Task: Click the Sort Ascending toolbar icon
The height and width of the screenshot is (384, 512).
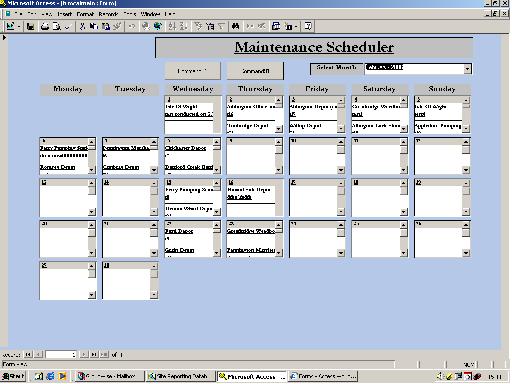Action: coord(172,26)
